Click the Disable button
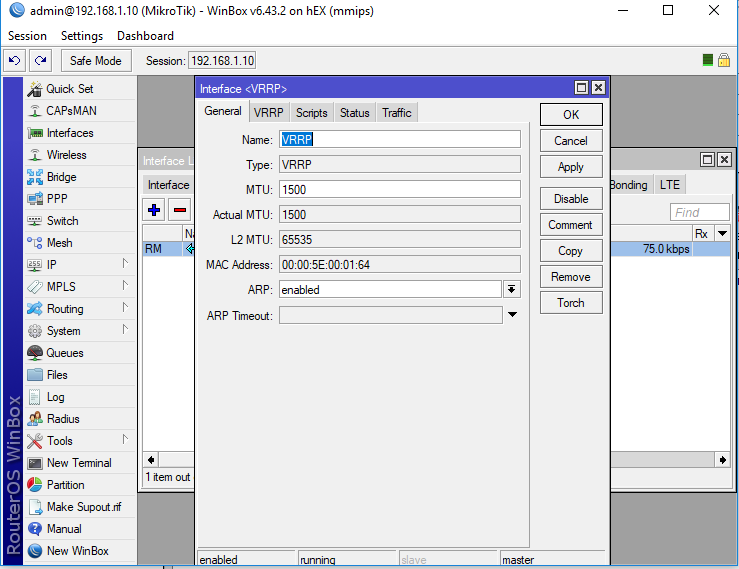The image size is (739, 569). pos(571,199)
